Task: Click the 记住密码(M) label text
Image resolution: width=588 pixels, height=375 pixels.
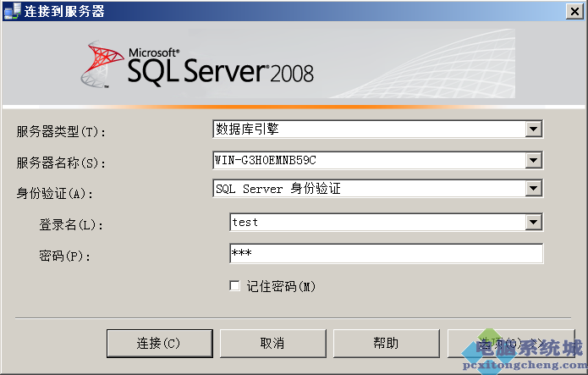Action: 281,286
